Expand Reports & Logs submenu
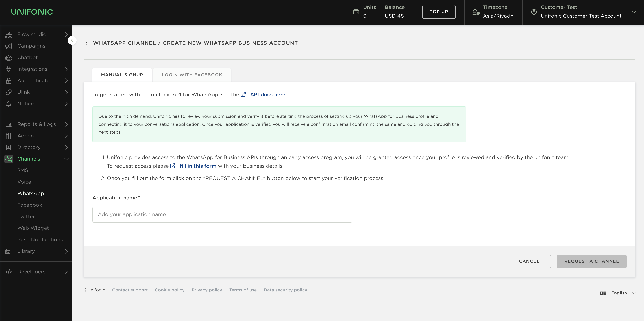The width and height of the screenshot is (644, 321). point(66,124)
